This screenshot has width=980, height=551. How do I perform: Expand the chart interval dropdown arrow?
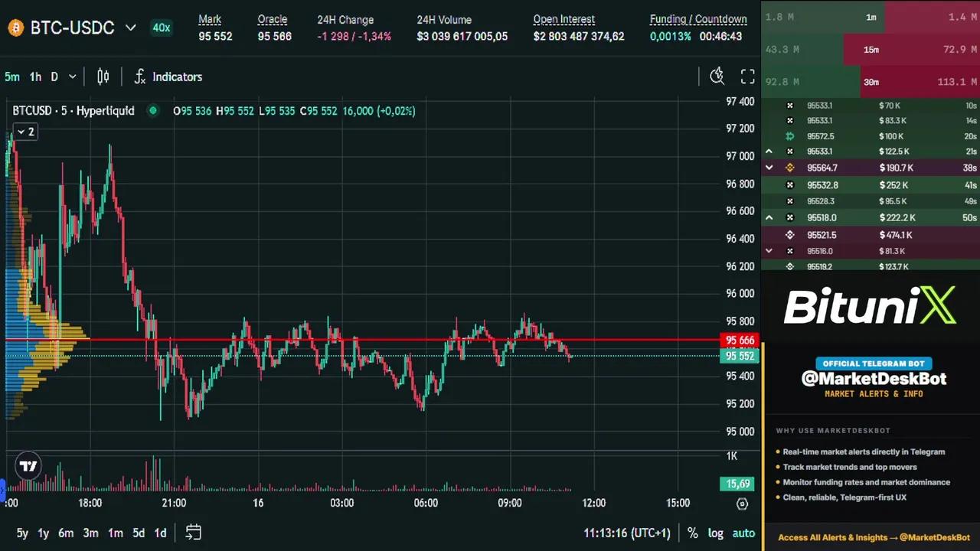click(72, 77)
